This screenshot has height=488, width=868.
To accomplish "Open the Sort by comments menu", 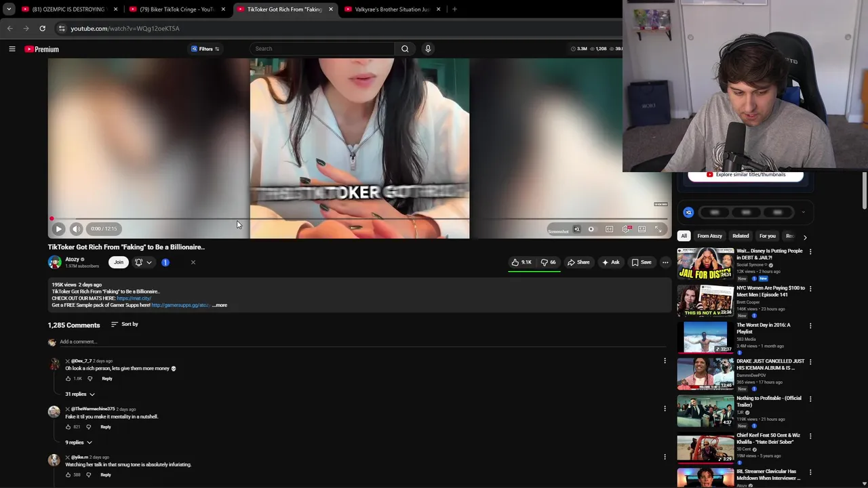I will [x=125, y=325].
